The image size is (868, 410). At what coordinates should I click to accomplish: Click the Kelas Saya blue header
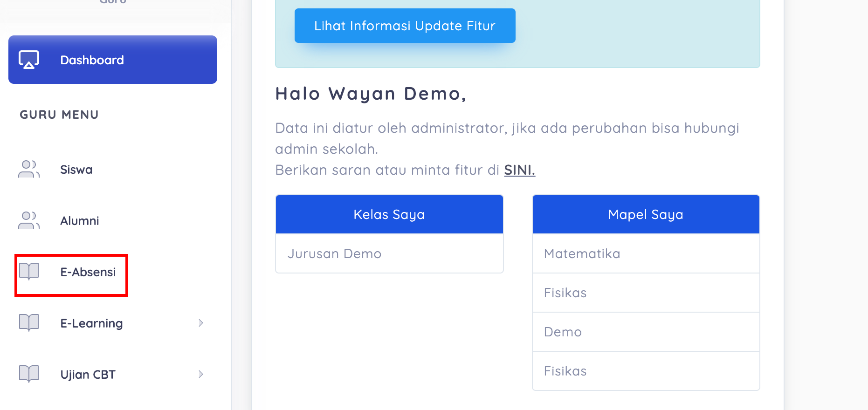[389, 214]
